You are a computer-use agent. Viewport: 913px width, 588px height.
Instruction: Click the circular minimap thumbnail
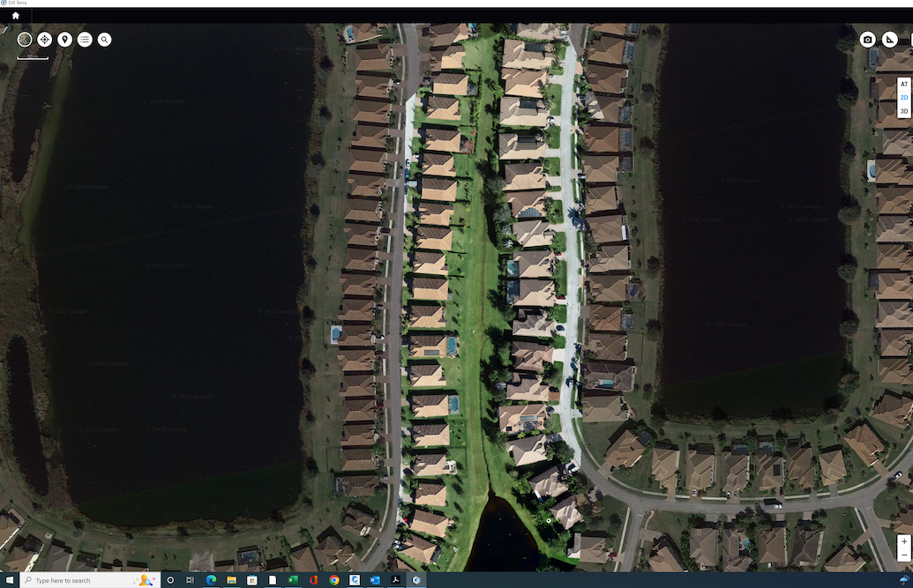(25, 39)
